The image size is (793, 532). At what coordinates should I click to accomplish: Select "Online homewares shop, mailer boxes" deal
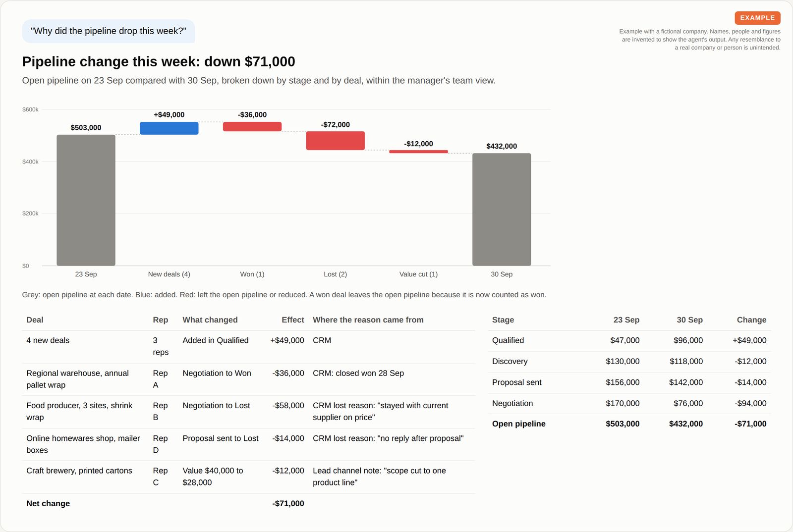83,444
